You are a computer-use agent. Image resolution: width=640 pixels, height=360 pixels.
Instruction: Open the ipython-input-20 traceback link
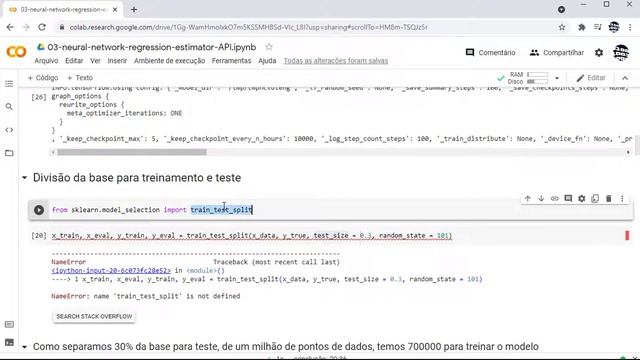coord(111,271)
